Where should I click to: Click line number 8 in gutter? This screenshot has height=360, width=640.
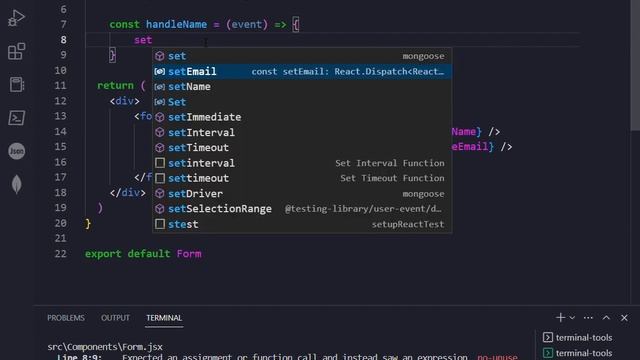point(63,40)
